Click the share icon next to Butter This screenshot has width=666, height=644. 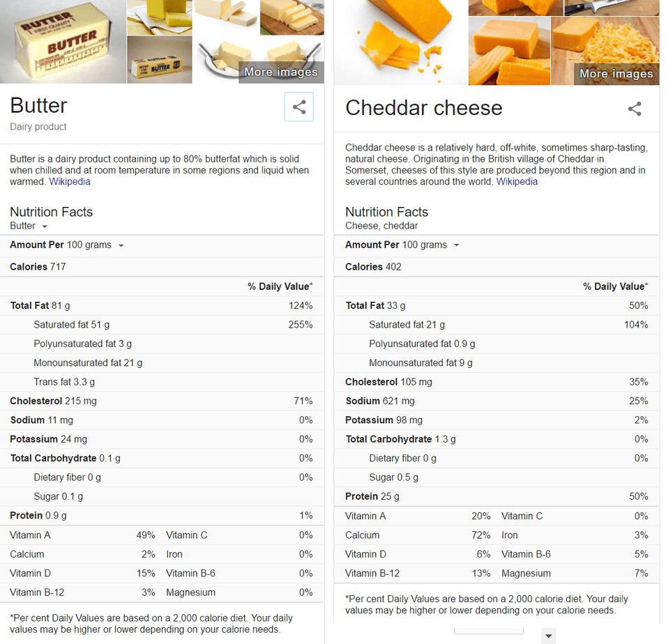pos(298,107)
